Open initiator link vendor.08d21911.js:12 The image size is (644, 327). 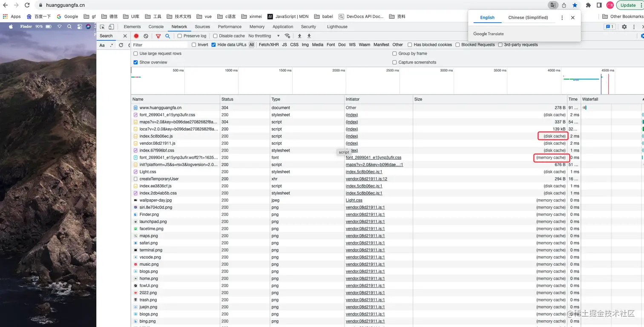tap(366, 179)
